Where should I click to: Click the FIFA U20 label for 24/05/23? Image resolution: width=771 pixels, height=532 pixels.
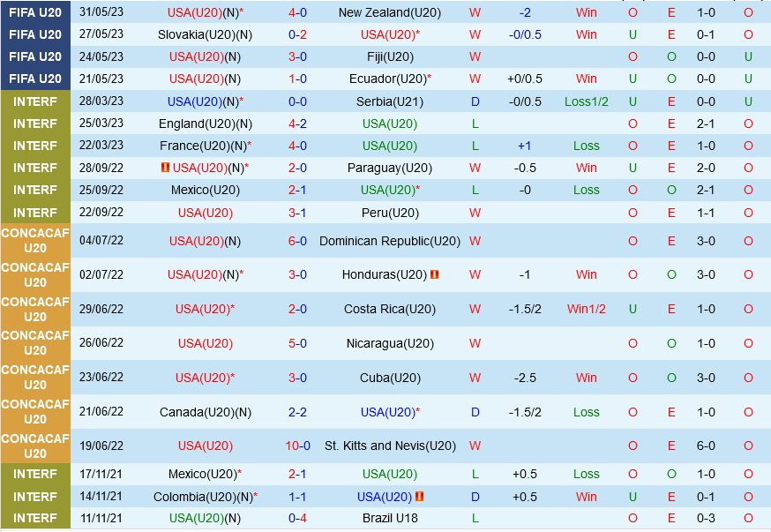pos(35,57)
